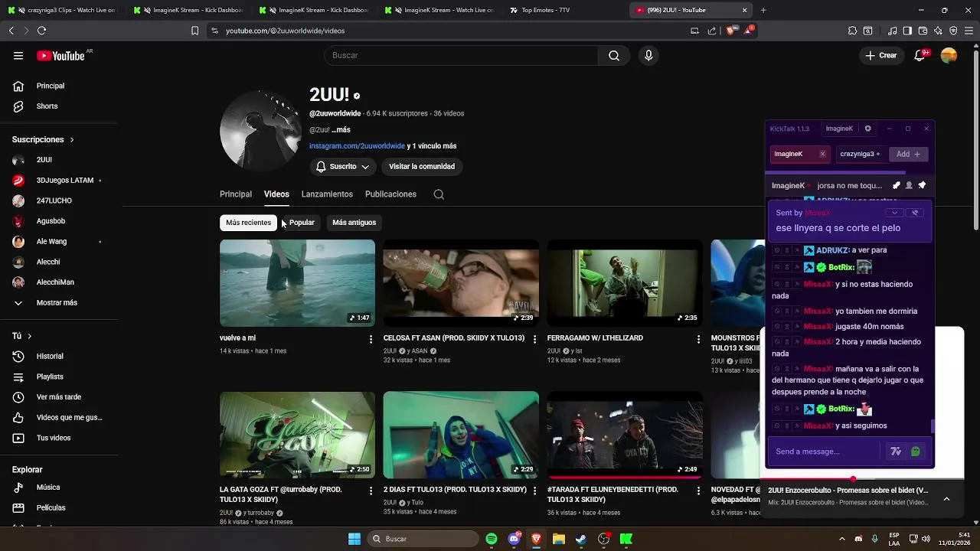Search within channel using the magnifier icon

439,194
